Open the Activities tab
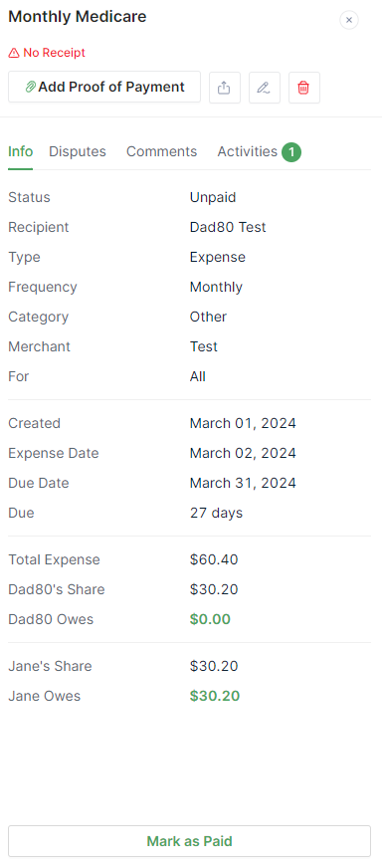This screenshot has height=868, width=382. coord(247,151)
